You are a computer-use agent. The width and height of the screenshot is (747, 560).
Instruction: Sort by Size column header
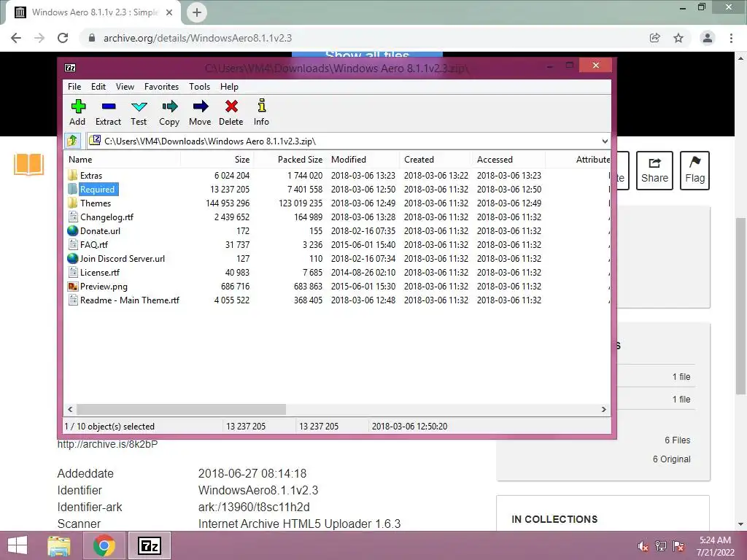tap(217, 160)
